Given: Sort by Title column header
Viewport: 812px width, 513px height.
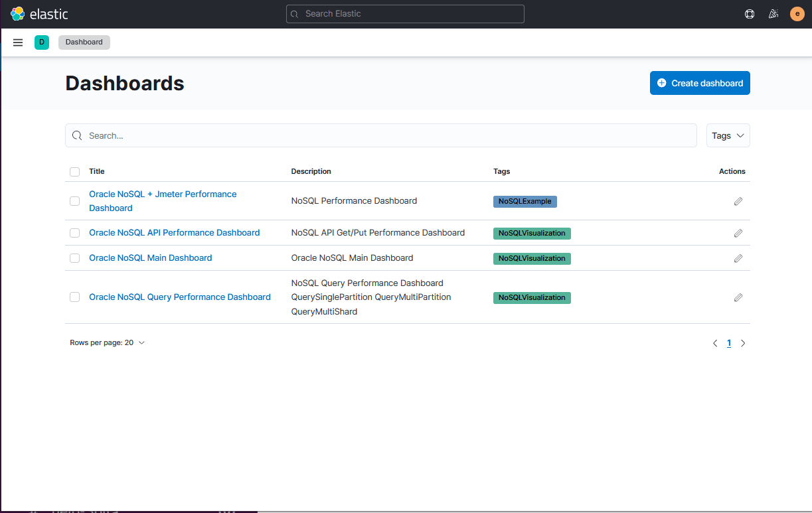Looking at the screenshot, I should coord(97,171).
